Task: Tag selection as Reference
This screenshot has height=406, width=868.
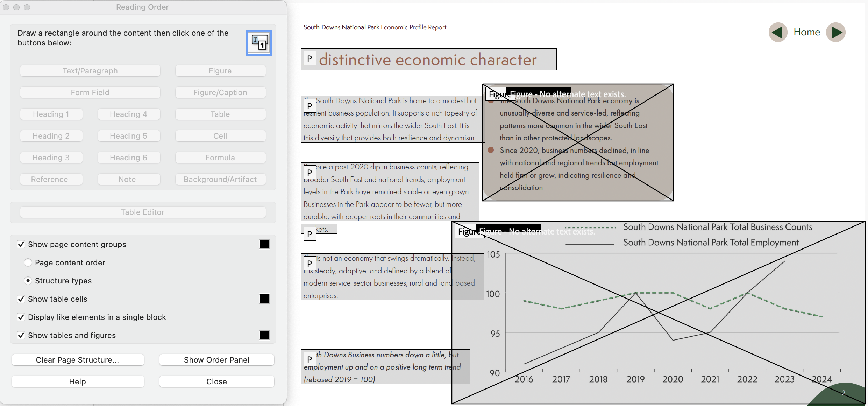Action: tap(51, 179)
